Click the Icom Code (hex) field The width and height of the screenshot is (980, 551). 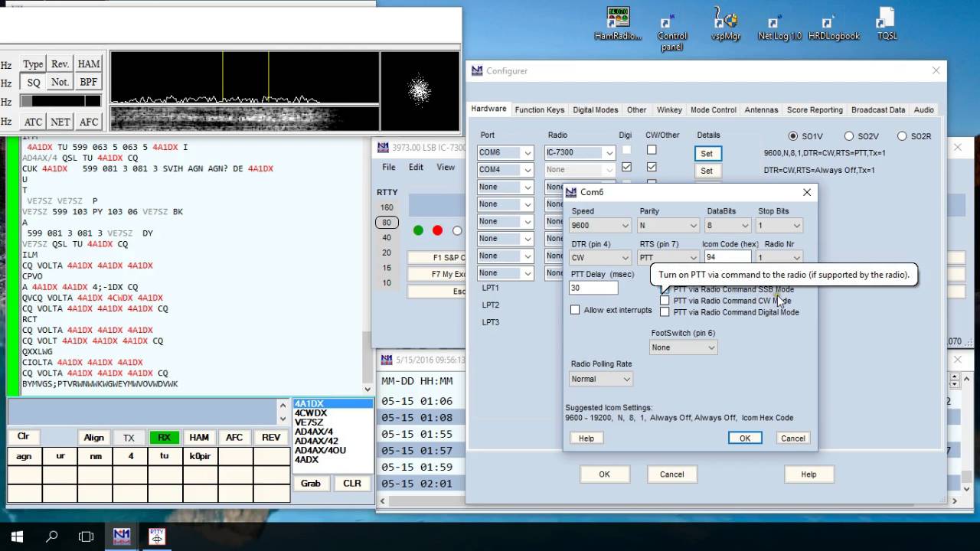(x=727, y=258)
